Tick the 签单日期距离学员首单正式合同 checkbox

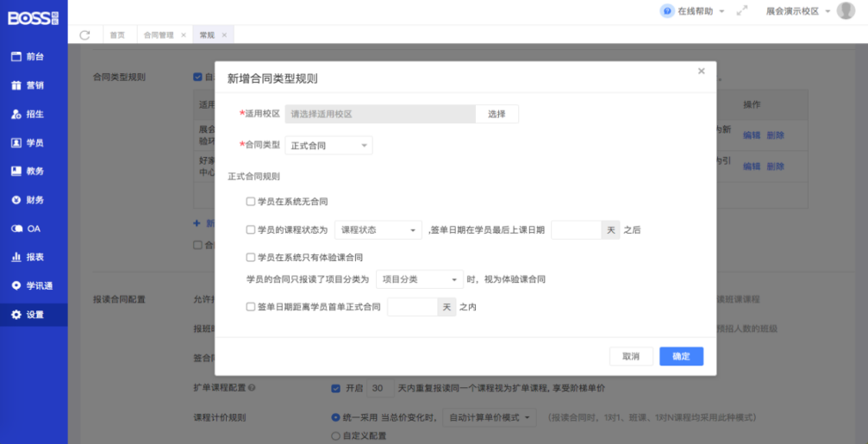pyautogui.click(x=250, y=306)
